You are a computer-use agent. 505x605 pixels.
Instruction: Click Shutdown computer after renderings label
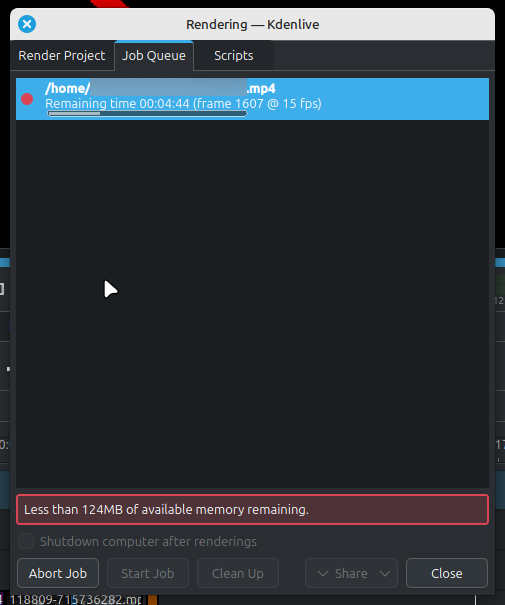pos(149,541)
